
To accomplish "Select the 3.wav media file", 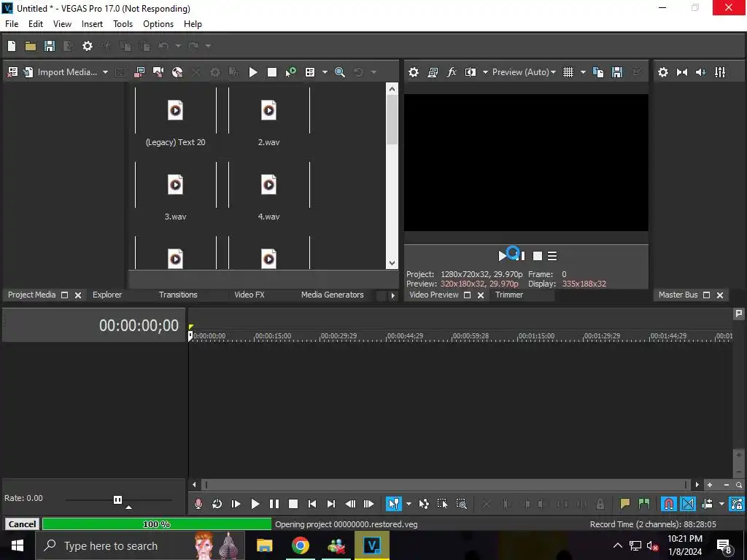I will click(175, 192).
